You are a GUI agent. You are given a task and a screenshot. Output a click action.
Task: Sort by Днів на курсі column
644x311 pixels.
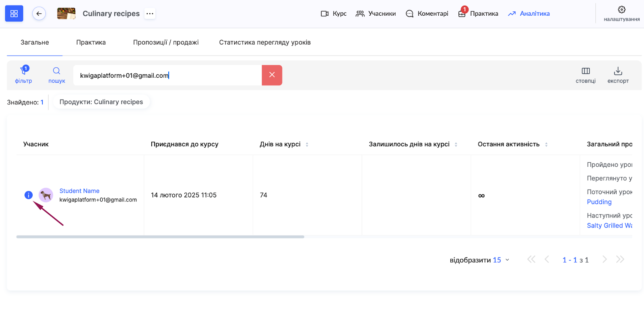click(x=307, y=144)
